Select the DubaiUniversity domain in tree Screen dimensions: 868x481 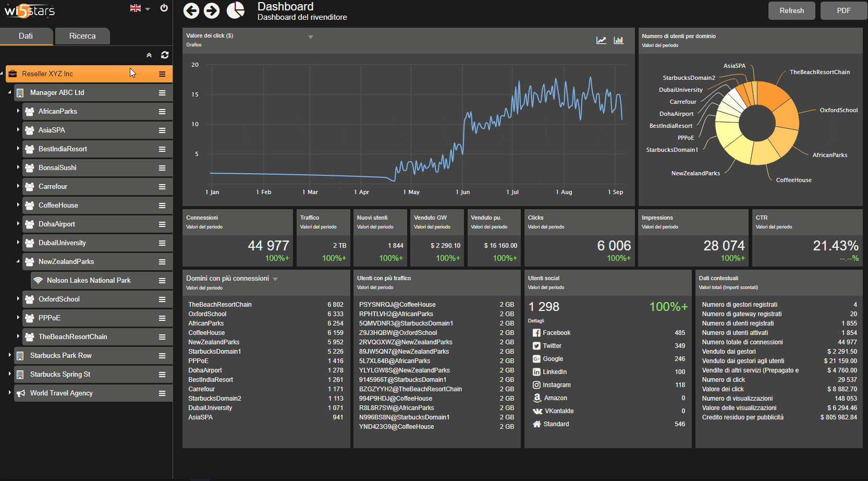point(97,243)
